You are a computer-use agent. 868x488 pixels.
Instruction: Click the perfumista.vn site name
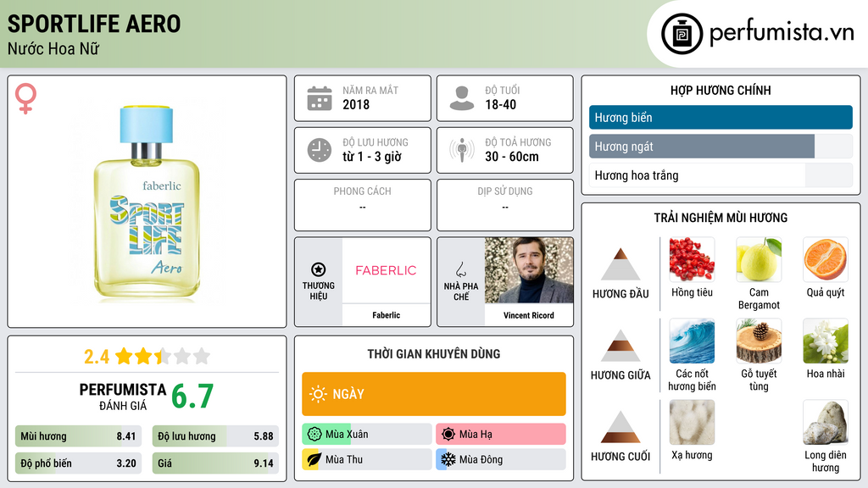[781, 33]
